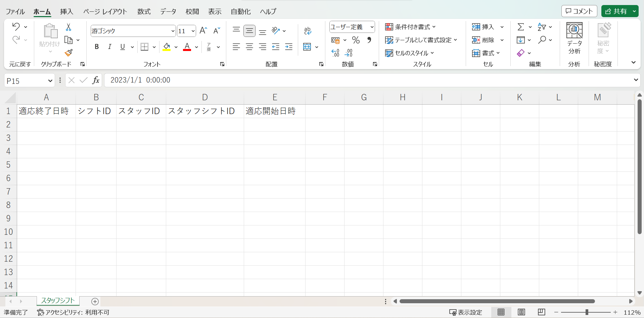Screen dimensions: 644x318
Task: Click the Sort and Filter icon
Action: pyautogui.click(x=542, y=27)
